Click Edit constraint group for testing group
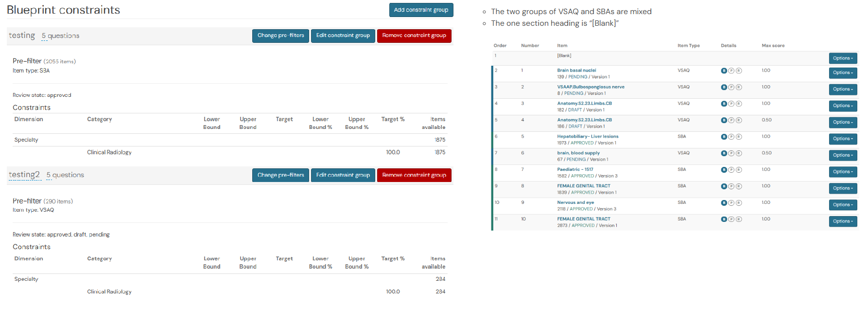Screen dimensions: 868x327 [x=343, y=36]
